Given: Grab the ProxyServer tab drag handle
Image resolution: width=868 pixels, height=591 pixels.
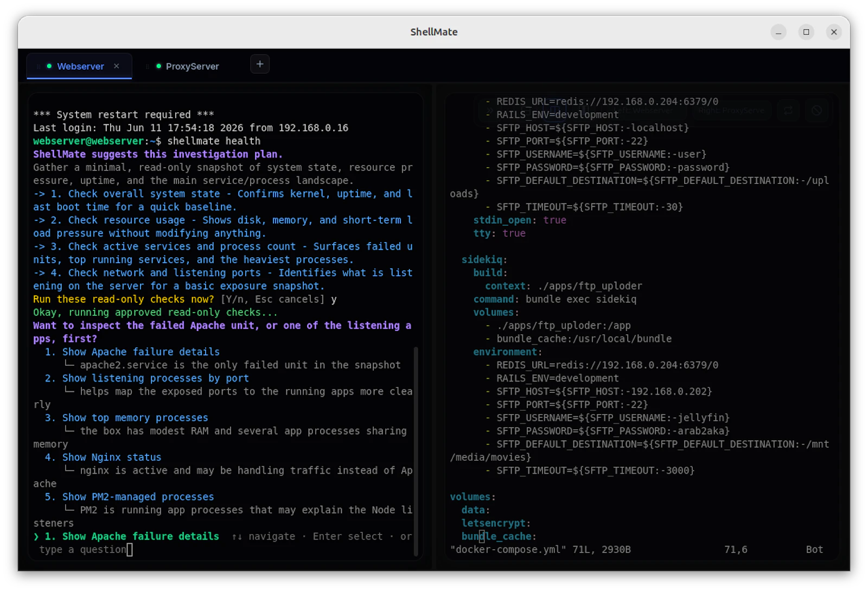Looking at the screenshot, I should [x=148, y=66].
